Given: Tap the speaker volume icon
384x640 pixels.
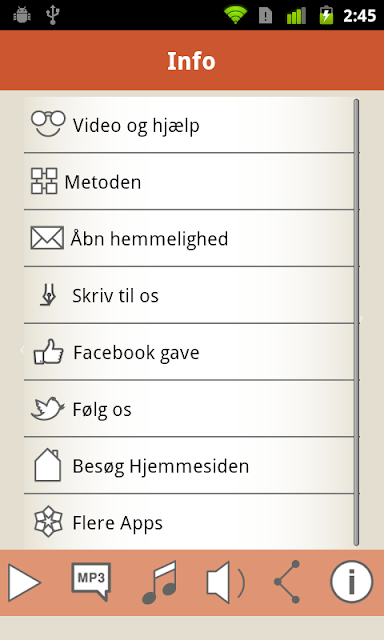Looking at the screenshot, I should tap(226, 582).
